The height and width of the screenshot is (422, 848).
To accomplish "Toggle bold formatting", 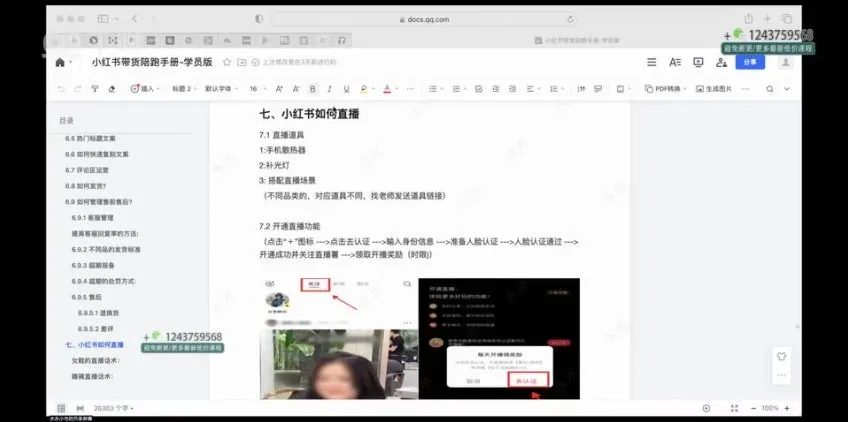I will [313, 89].
